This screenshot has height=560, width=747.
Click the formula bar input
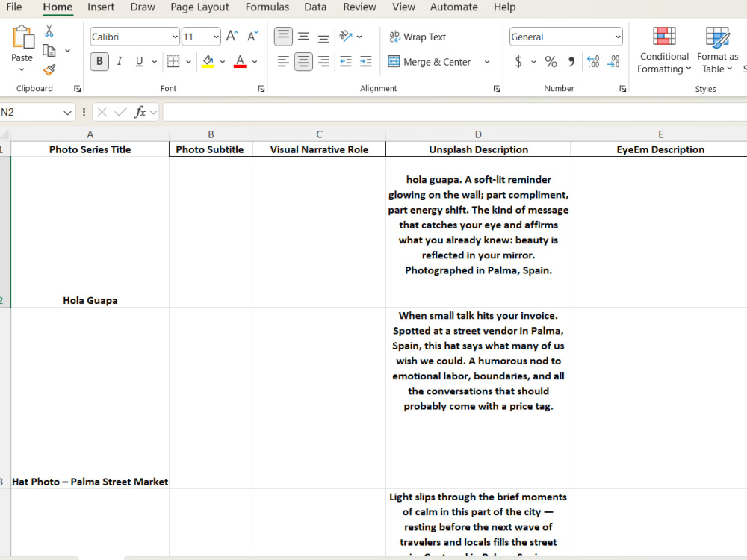point(454,113)
